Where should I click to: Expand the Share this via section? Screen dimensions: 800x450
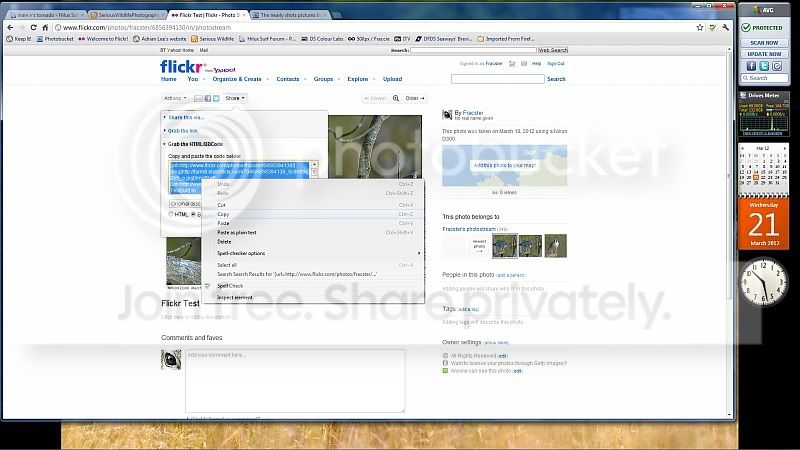[186, 117]
